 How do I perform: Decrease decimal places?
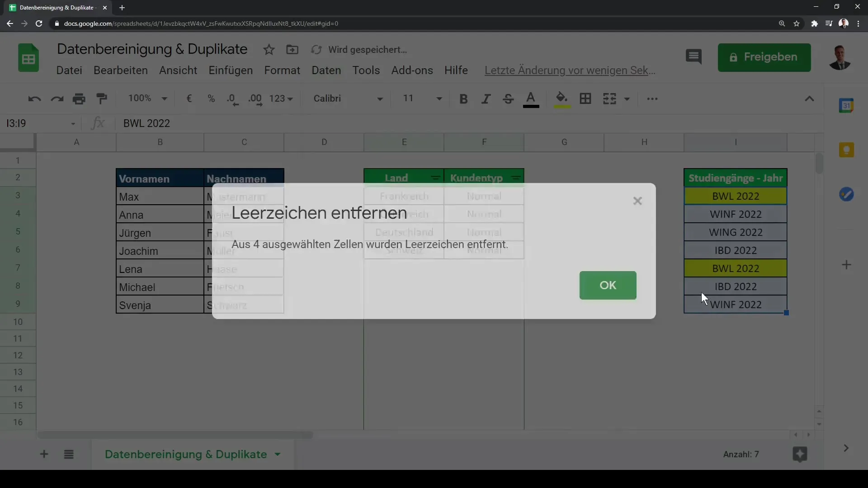[x=233, y=99]
